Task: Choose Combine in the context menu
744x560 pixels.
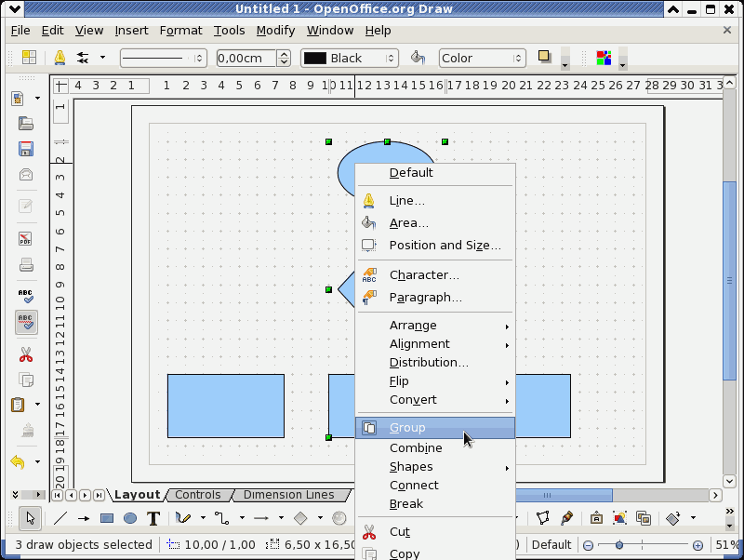Action: tap(435, 448)
